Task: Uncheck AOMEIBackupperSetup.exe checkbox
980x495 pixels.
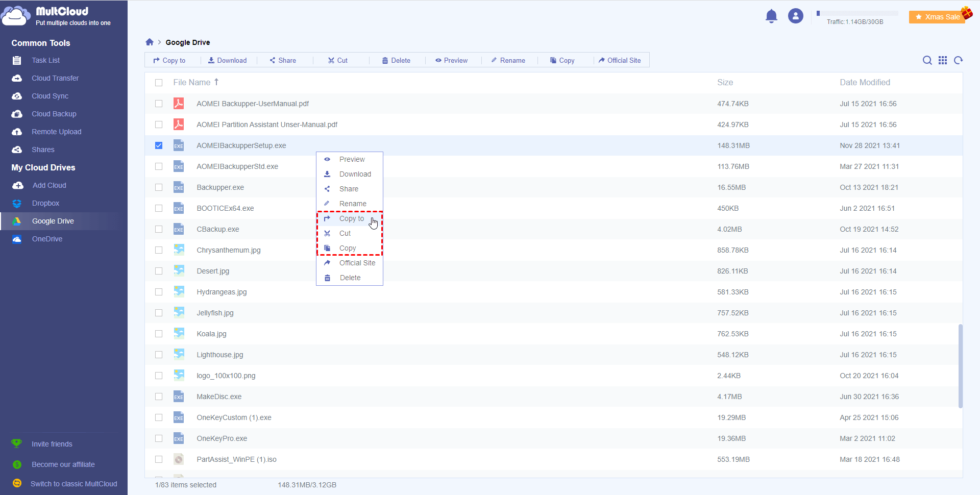Action: tap(159, 145)
